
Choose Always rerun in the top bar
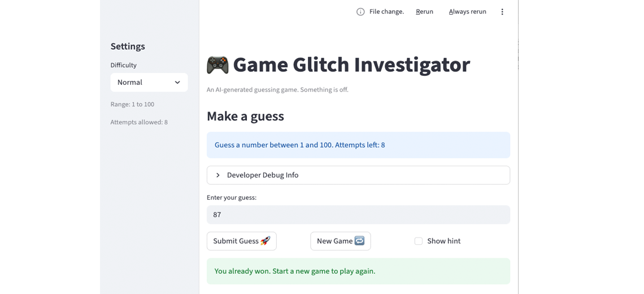pyautogui.click(x=467, y=12)
